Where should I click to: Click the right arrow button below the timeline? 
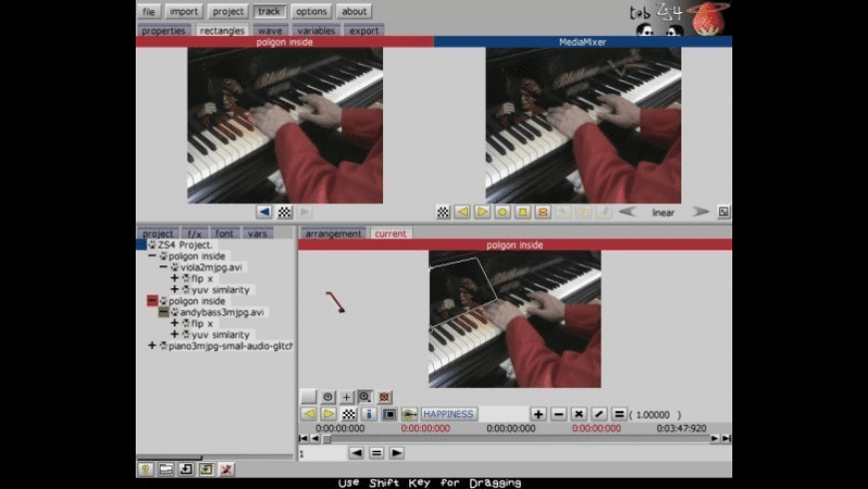[x=396, y=453]
